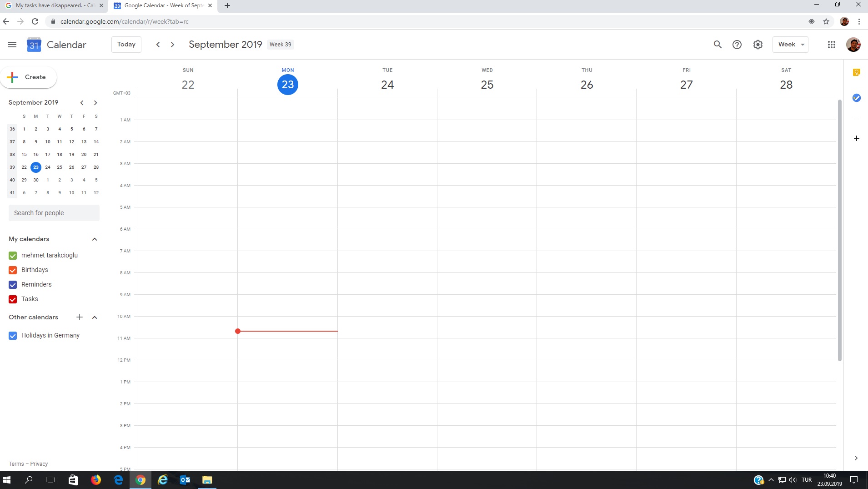Open the main navigation hamburger menu
The width and height of the screenshot is (868, 489).
[x=12, y=44]
